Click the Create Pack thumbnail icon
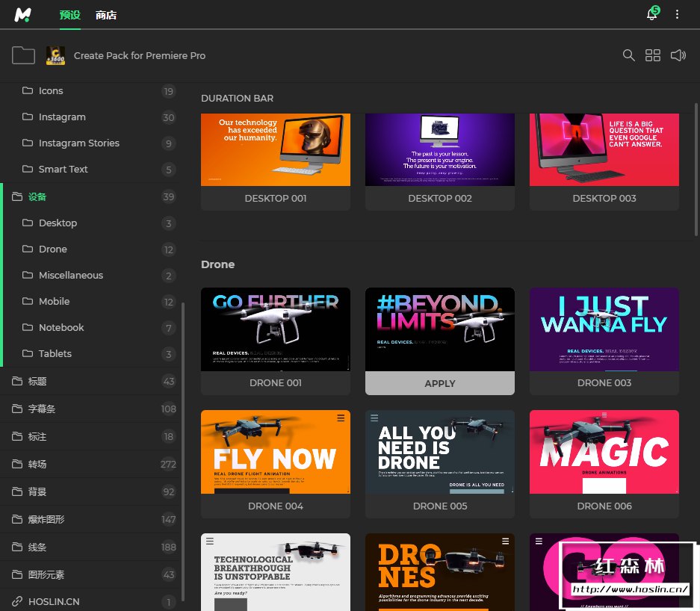The image size is (700, 611). click(x=55, y=55)
